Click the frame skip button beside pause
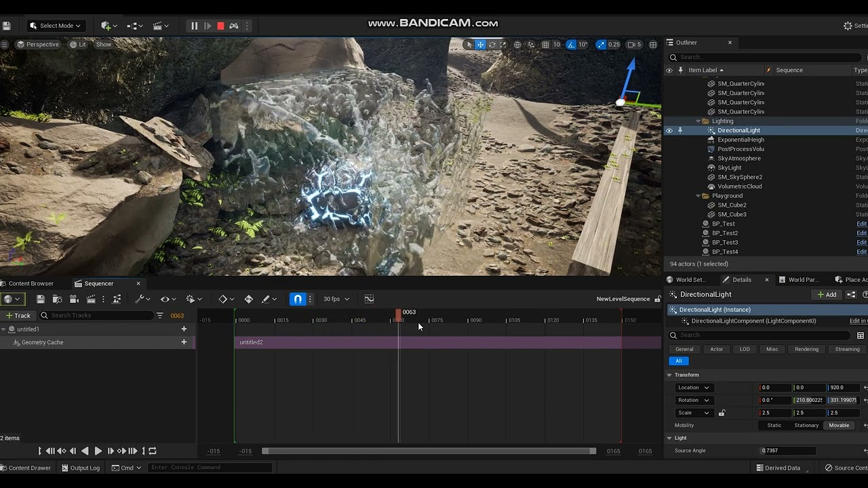Image resolution: width=868 pixels, height=488 pixels. (208, 26)
